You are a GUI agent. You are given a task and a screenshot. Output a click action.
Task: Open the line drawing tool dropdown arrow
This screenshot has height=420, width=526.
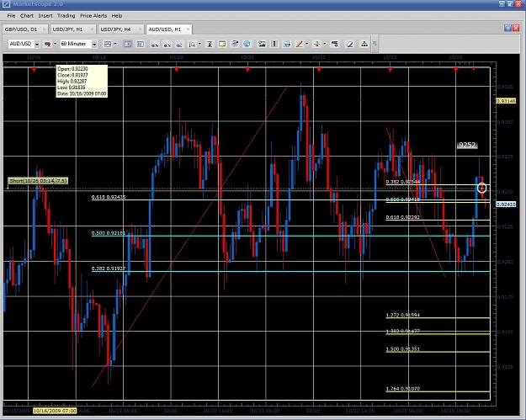[x=306, y=44]
